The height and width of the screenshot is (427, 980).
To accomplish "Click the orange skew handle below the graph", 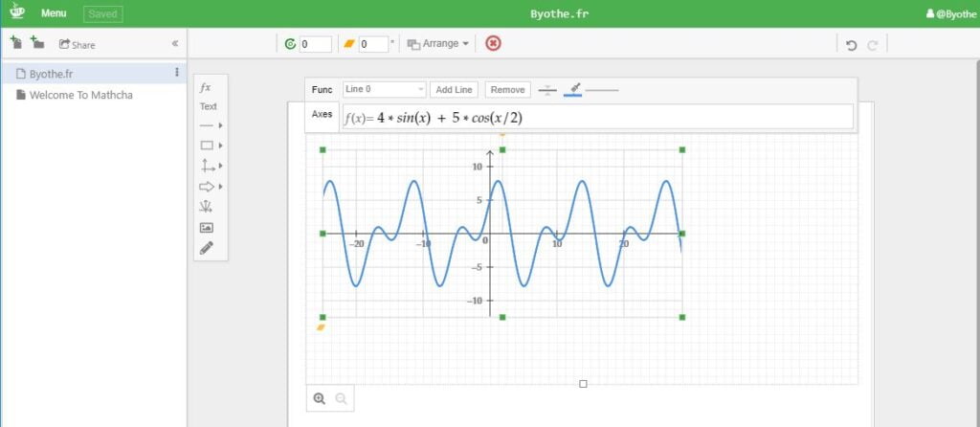I will pos(322,327).
